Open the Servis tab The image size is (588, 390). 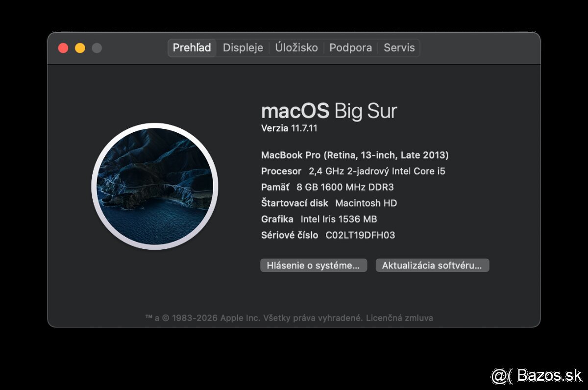tap(399, 48)
